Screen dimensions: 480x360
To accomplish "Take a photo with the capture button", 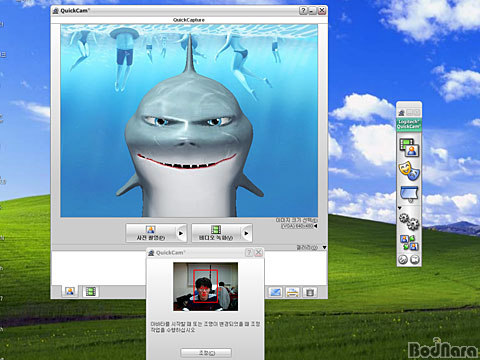I will point(151,233).
